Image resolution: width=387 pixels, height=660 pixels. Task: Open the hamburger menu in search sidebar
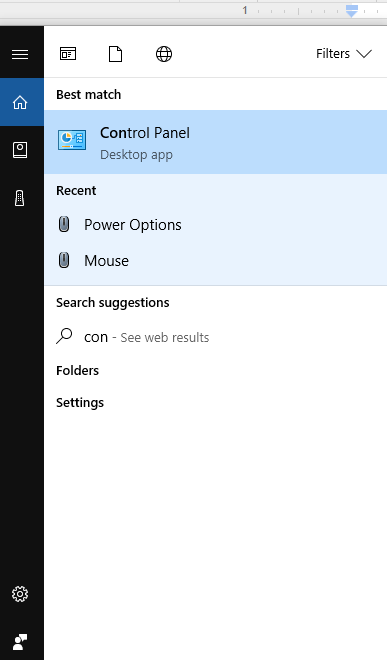(x=20, y=54)
